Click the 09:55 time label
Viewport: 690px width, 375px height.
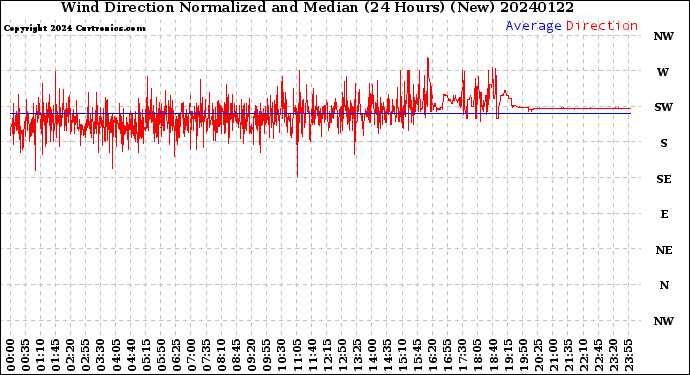(267, 355)
